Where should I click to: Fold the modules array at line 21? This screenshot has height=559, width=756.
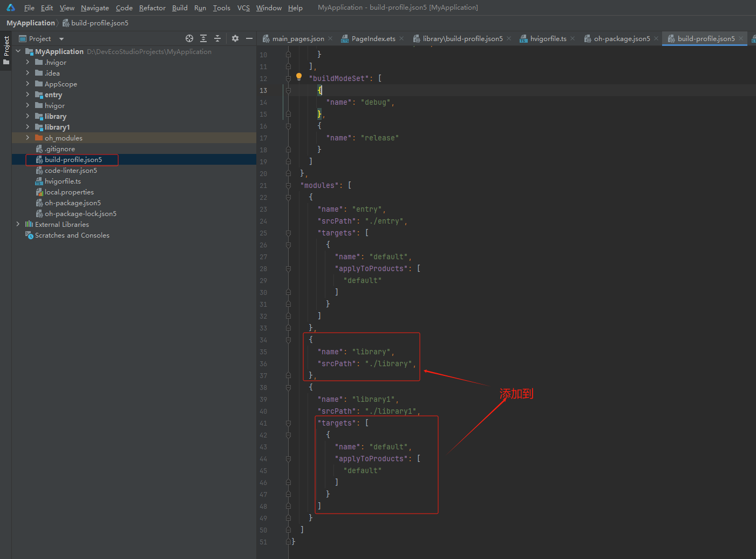[288, 185]
